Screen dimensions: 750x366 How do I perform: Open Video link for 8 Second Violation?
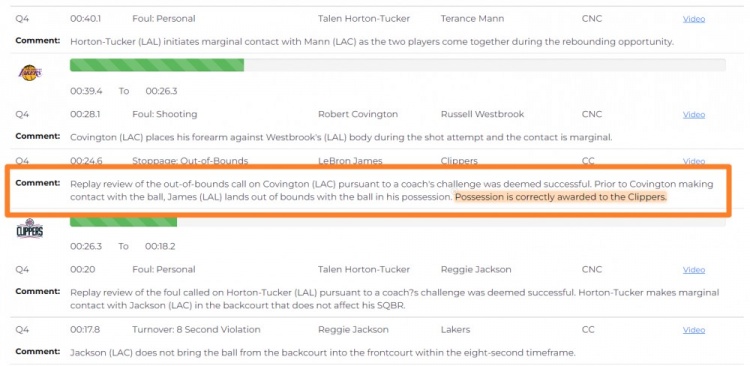[694, 330]
